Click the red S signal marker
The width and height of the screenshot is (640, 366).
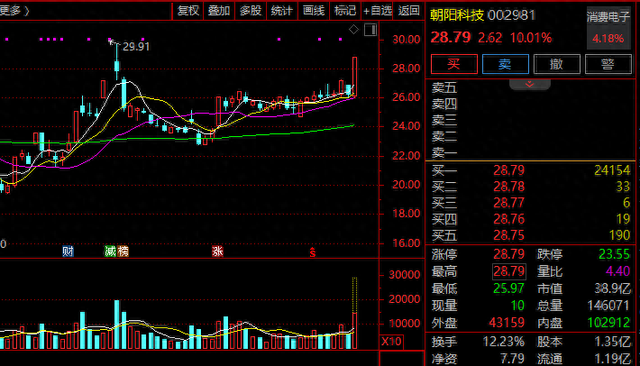pos(312,252)
